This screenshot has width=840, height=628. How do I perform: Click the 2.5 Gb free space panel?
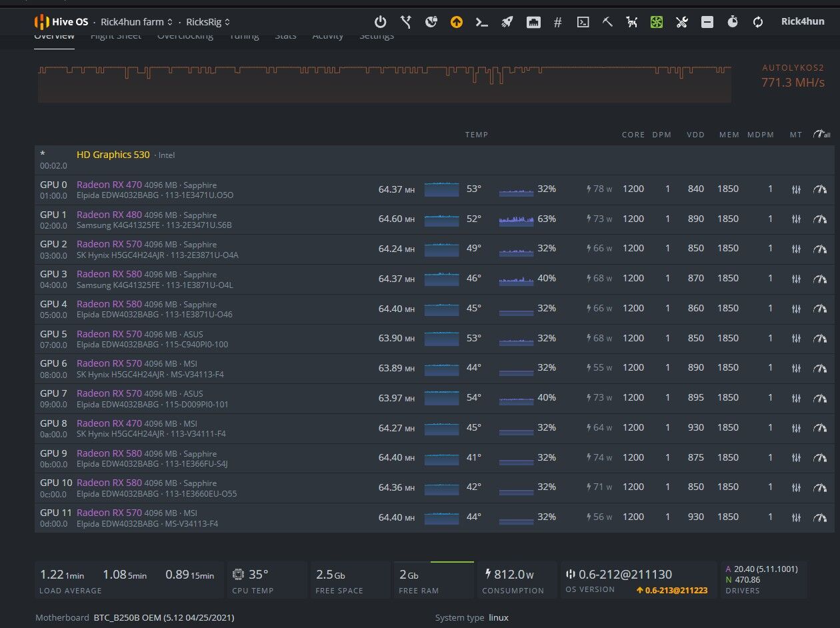click(x=351, y=580)
